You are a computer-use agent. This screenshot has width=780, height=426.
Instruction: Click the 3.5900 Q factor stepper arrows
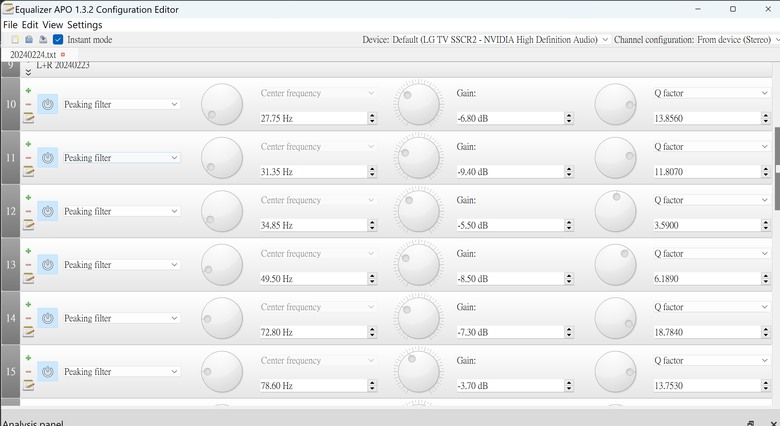766,225
